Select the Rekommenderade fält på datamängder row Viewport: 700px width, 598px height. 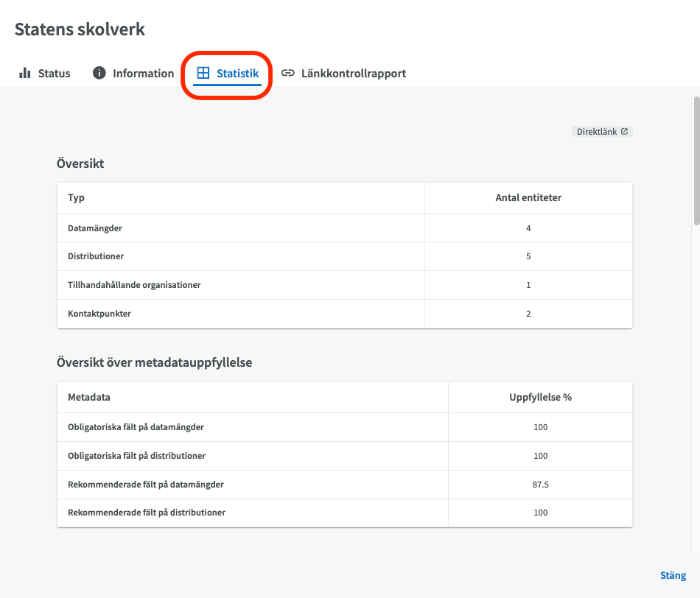pos(345,484)
